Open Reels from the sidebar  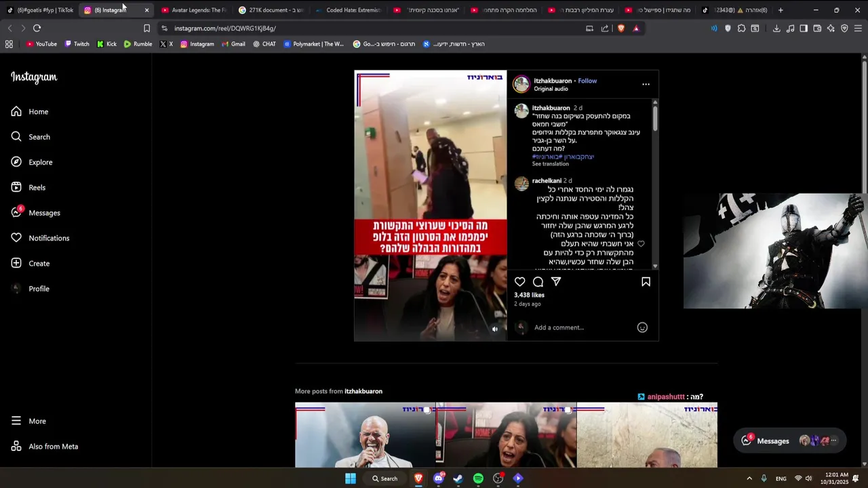point(28,187)
